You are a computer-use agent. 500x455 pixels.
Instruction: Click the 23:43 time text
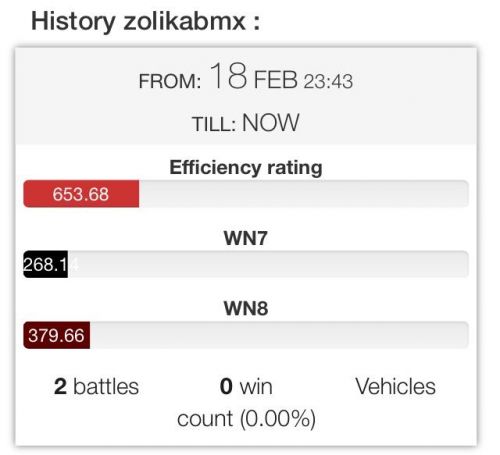pos(328,82)
